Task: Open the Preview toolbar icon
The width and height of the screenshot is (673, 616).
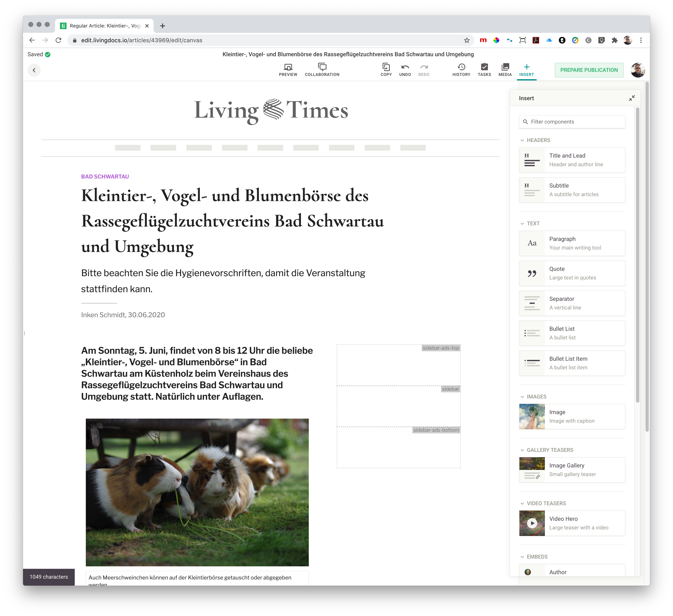Action: tap(288, 70)
